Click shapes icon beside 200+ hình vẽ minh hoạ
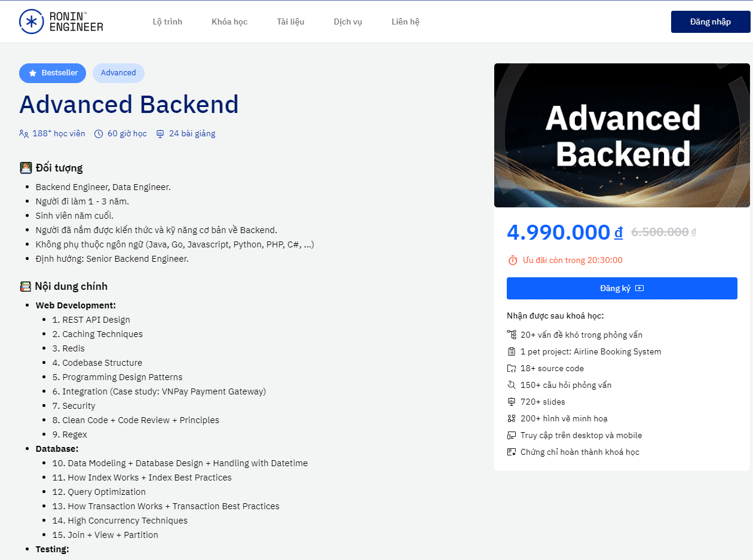Screen dimensions: 753x560 (x=511, y=418)
